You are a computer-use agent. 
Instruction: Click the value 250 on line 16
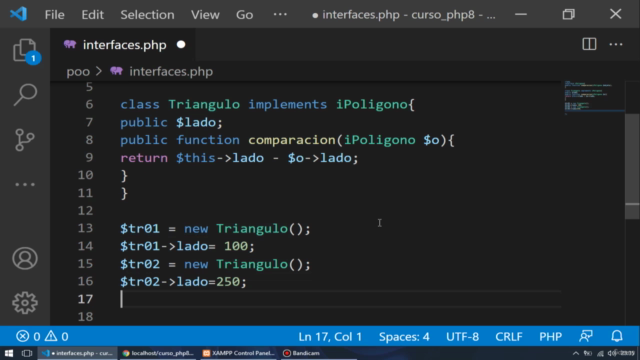click(x=228, y=282)
